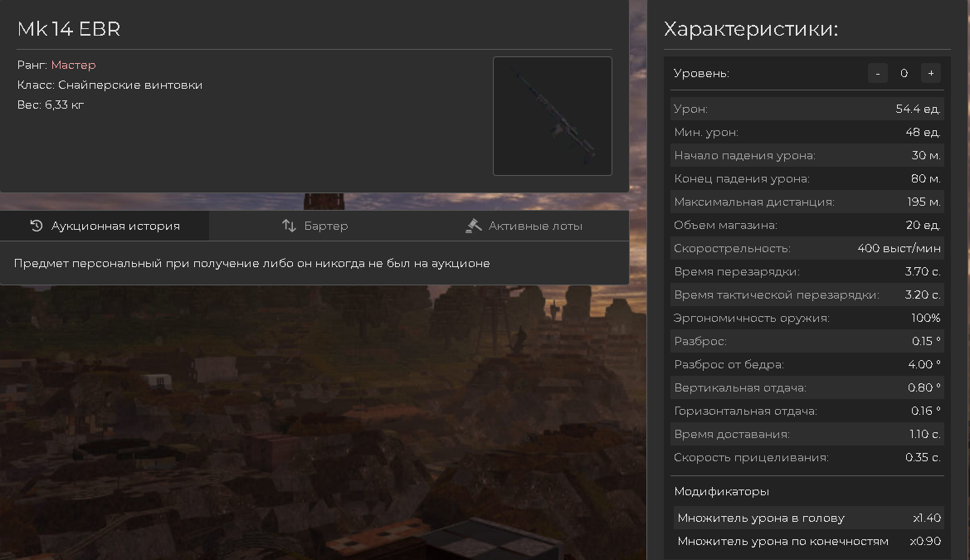The image size is (970, 560).
Task: Click the history clock icon
Action: click(x=37, y=226)
